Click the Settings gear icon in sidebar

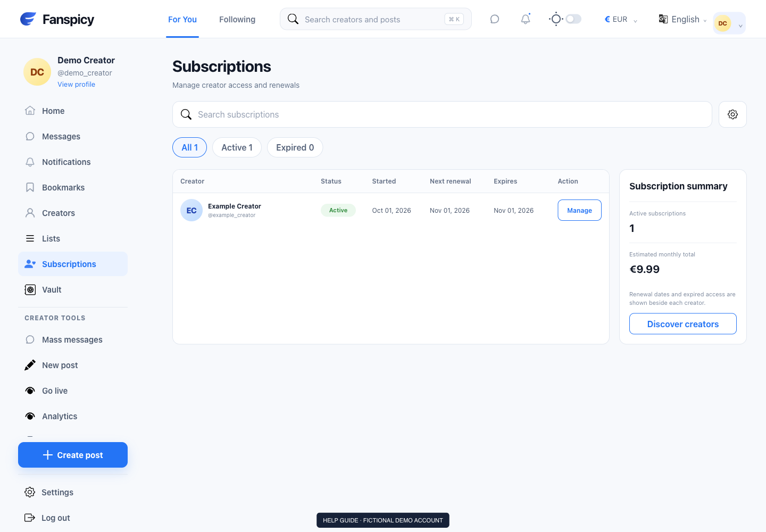click(x=30, y=492)
